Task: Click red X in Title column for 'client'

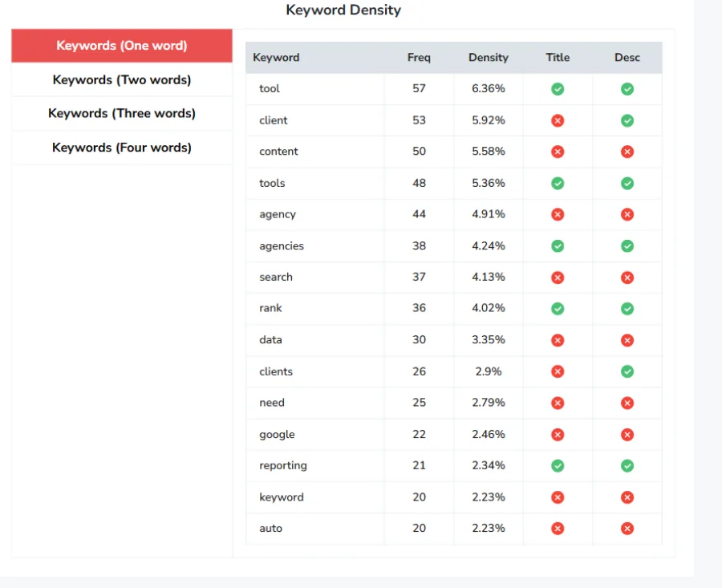Action: (x=558, y=120)
